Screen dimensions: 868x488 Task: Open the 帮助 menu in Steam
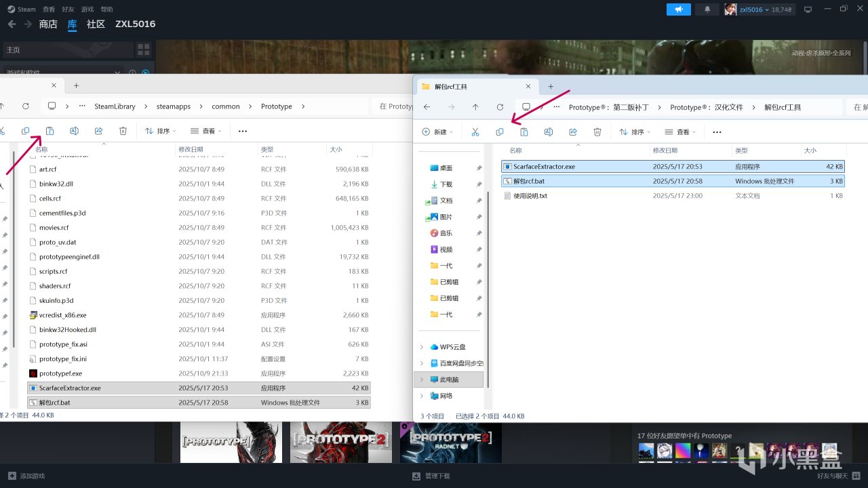coord(106,9)
